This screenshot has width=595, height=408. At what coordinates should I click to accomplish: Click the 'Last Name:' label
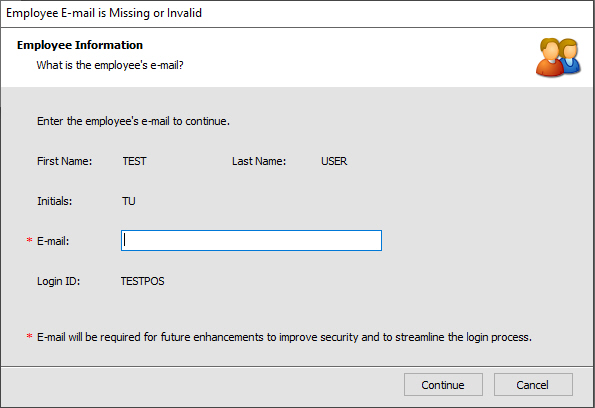coord(259,161)
